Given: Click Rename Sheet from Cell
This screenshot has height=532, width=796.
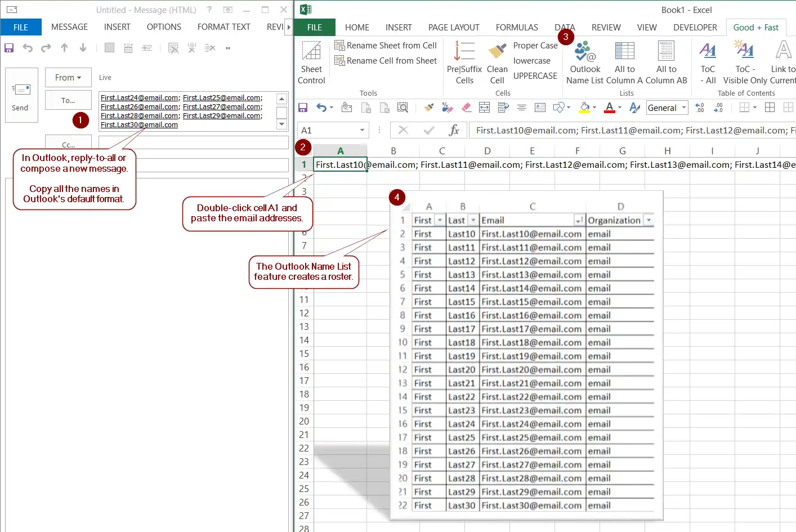Looking at the screenshot, I should [386, 45].
